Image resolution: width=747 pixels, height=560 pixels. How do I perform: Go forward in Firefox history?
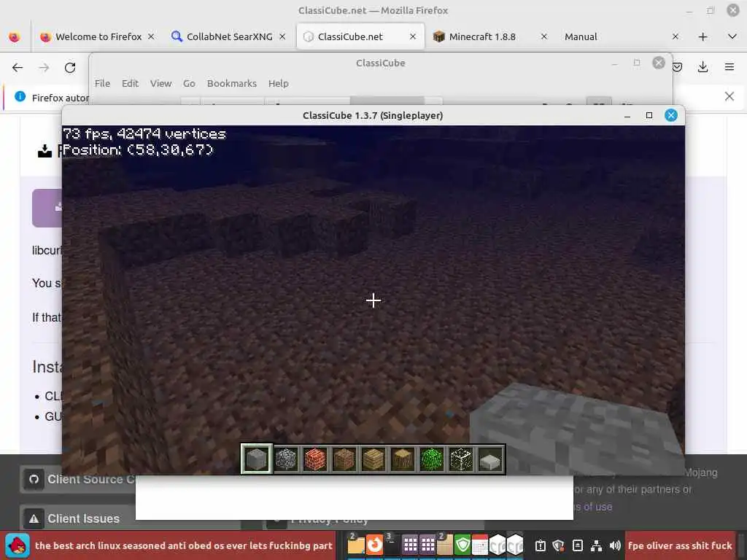(44, 68)
